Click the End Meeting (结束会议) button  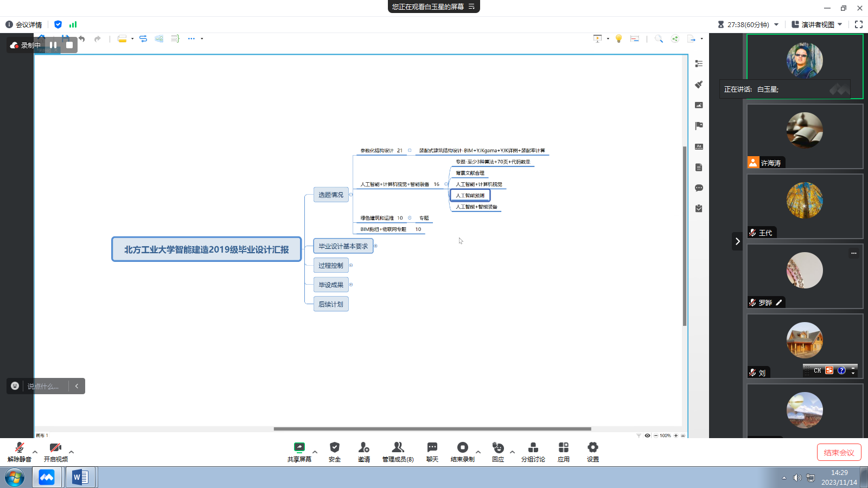pyautogui.click(x=839, y=452)
